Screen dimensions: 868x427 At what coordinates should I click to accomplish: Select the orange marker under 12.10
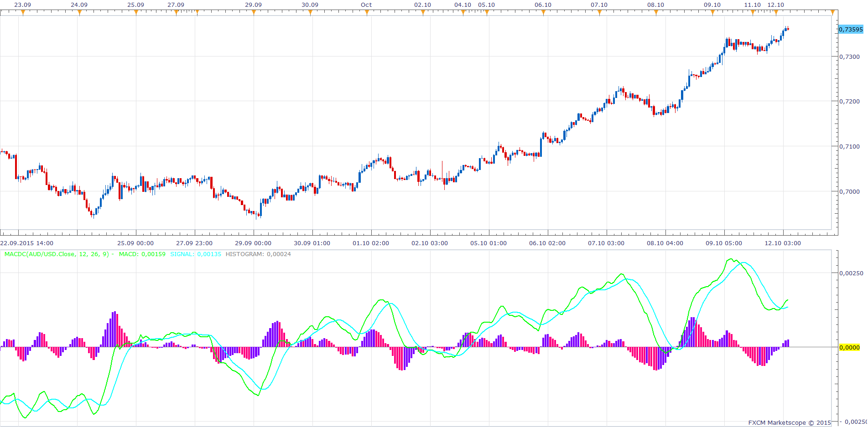(776, 12)
